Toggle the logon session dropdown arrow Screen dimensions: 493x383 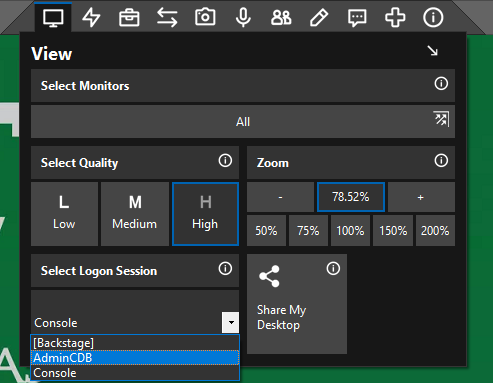(231, 322)
